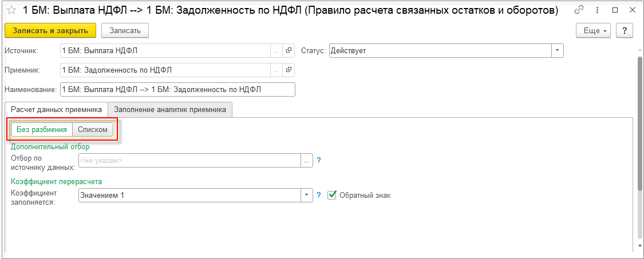Switch to Заполнение аналитик приемника tab
The image size is (644, 259).
click(170, 109)
